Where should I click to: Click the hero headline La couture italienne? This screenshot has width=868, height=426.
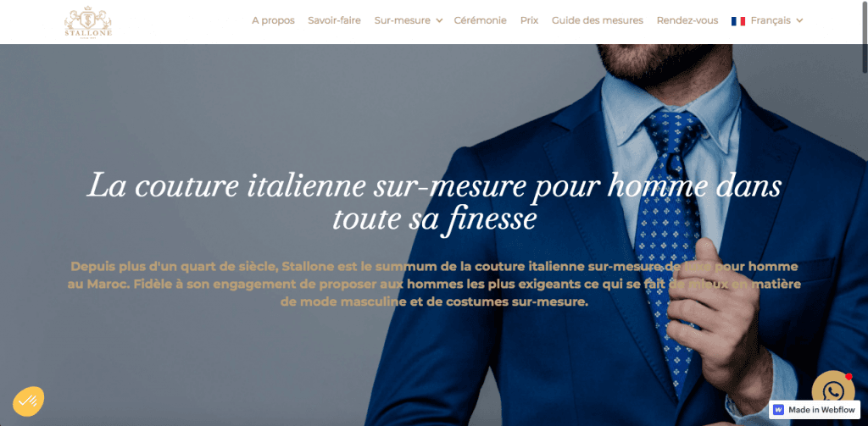[434, 202]
